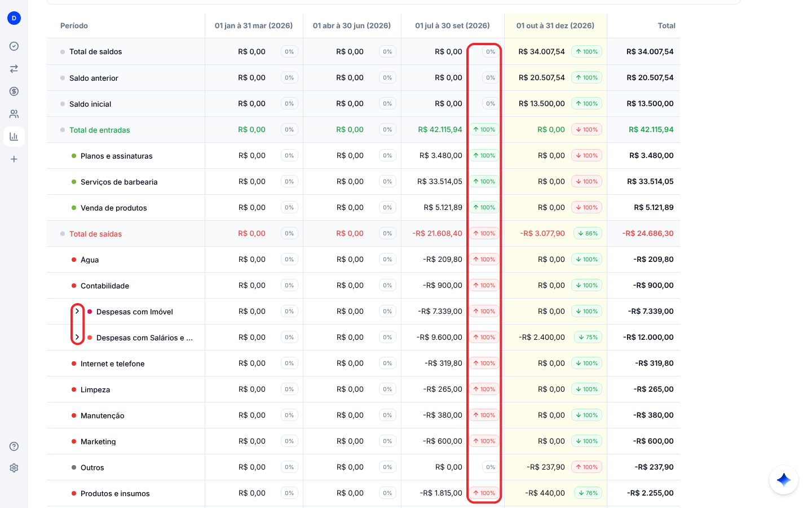This screenshot has width=812, height=508.
Task: Click the Serviços de barbearia row label
Action: (x=119, y=182)
